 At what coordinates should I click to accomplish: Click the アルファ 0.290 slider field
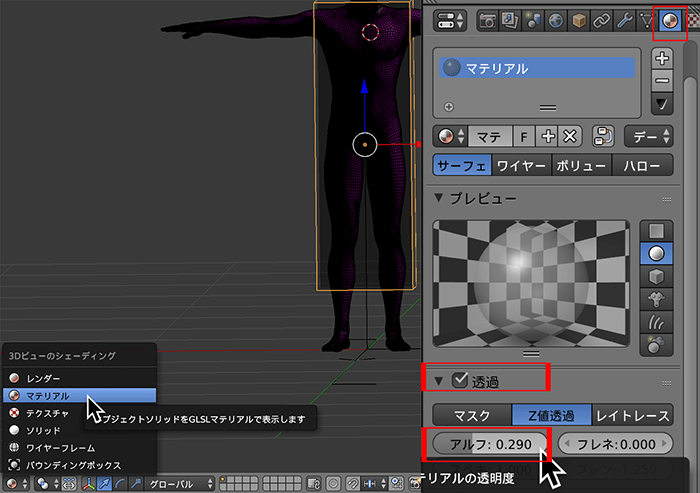(490, 444)
